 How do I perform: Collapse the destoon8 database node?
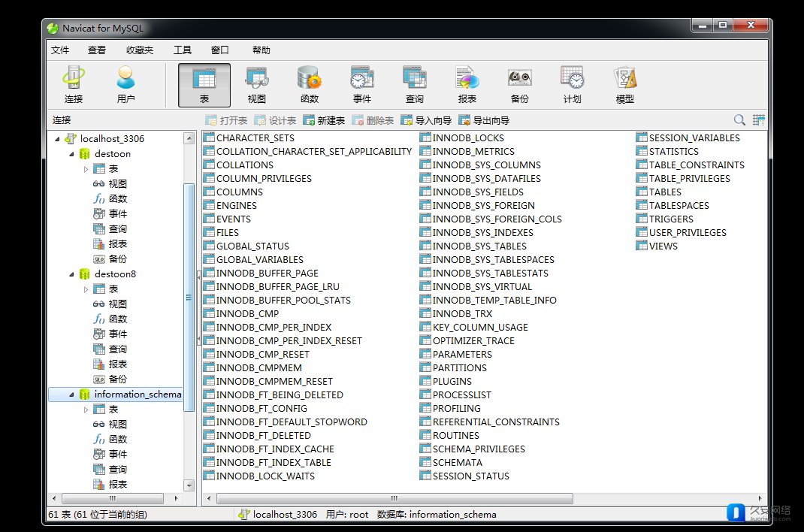click(x=72, y=274)
